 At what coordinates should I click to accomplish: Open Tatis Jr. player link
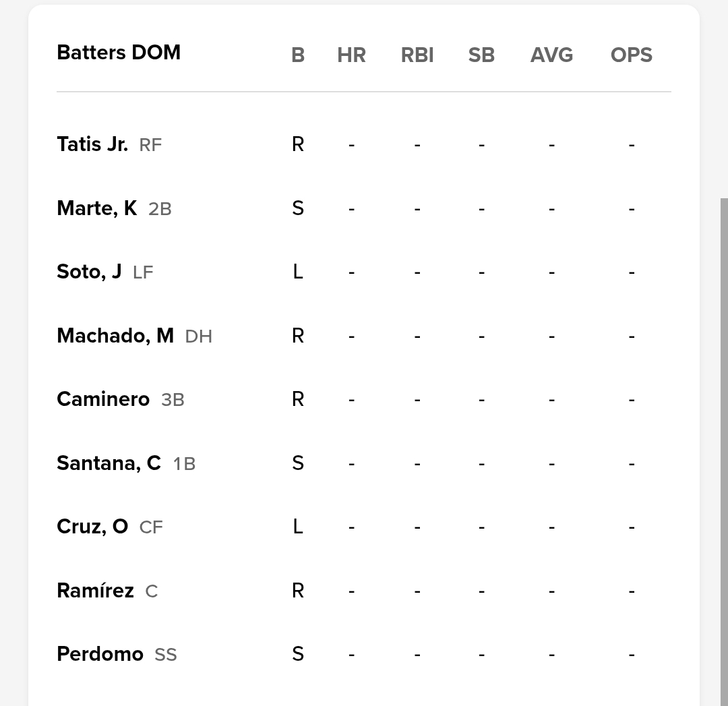tap(92, 144)
